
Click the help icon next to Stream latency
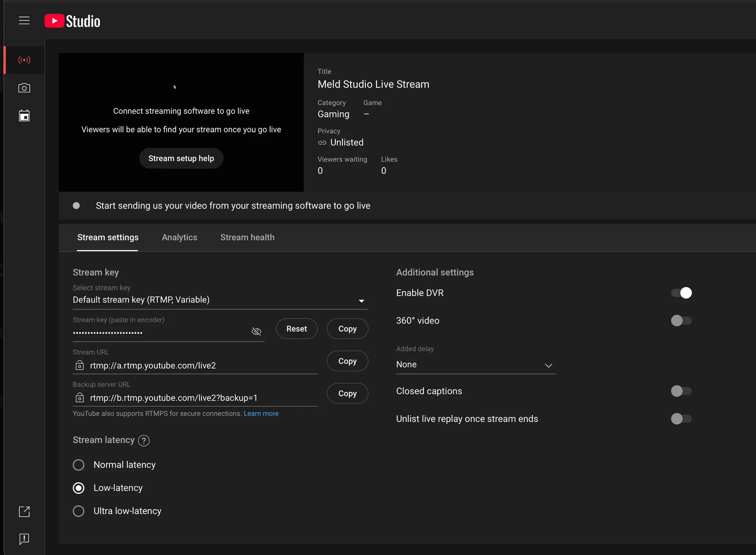click(144, 440)
